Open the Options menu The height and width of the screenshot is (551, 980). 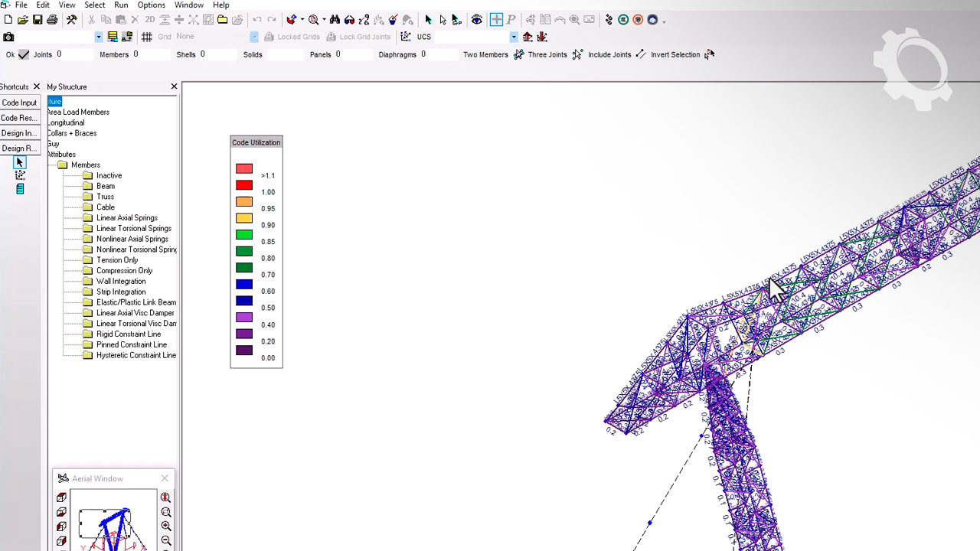coord(151,5)
